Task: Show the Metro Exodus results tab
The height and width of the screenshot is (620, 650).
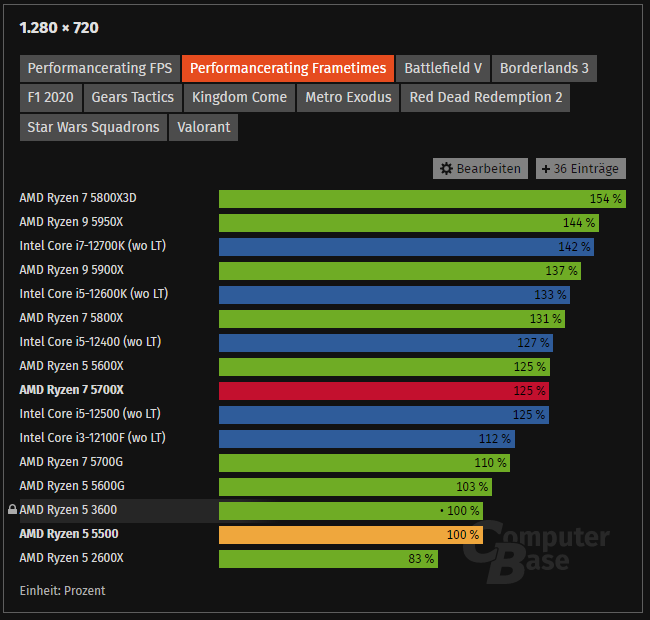Action: point(348,98)
